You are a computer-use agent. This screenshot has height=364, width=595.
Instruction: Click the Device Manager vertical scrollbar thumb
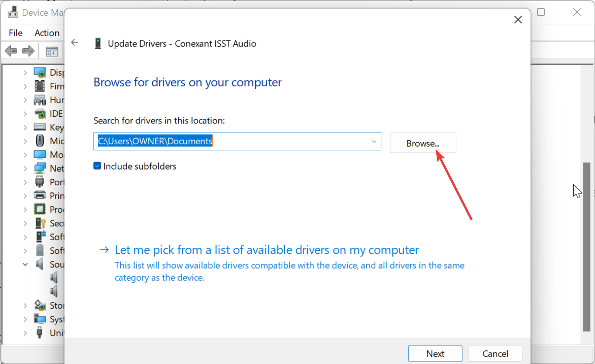[x=587, y=247]
